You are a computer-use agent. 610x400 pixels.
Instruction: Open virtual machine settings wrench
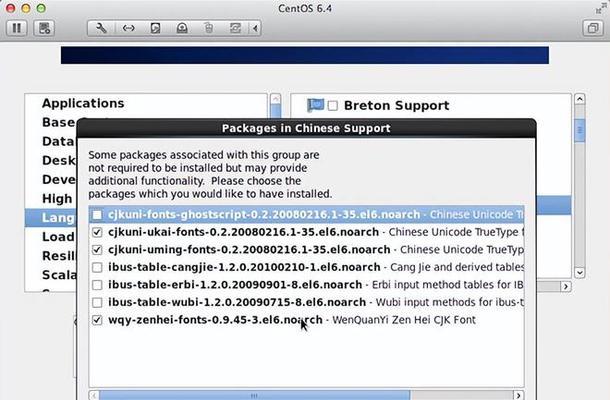click(x=101, y=28)
